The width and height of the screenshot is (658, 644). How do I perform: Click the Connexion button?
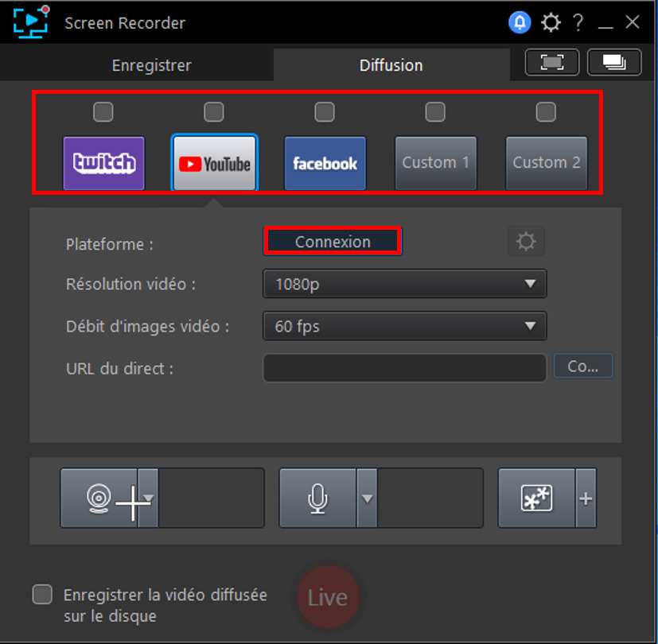coord(332,241)
